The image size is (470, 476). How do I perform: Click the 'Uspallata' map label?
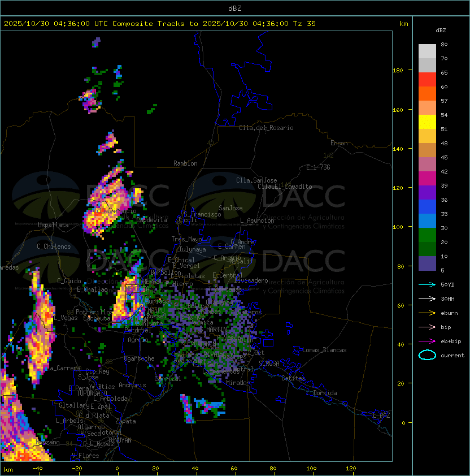[x=53, y=225]
